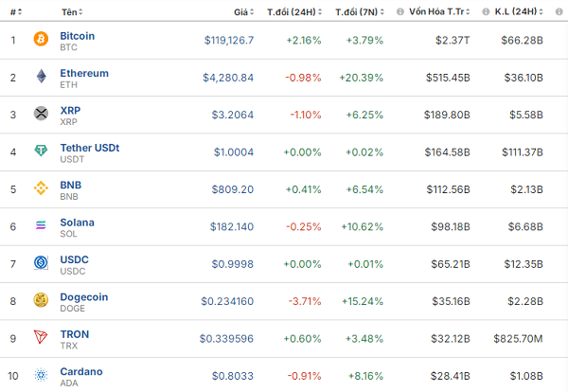Click XRP price $3.2064
This screenshot has width=568, height=392.
233,115
